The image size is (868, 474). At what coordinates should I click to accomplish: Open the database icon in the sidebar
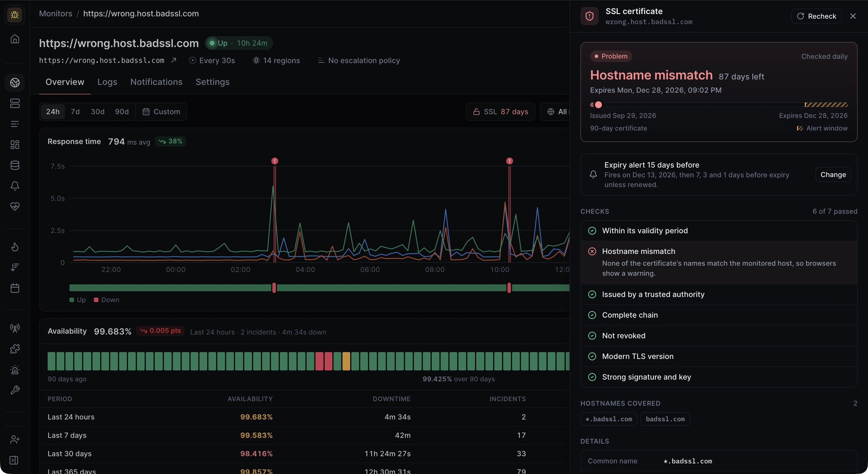[15, 165]
